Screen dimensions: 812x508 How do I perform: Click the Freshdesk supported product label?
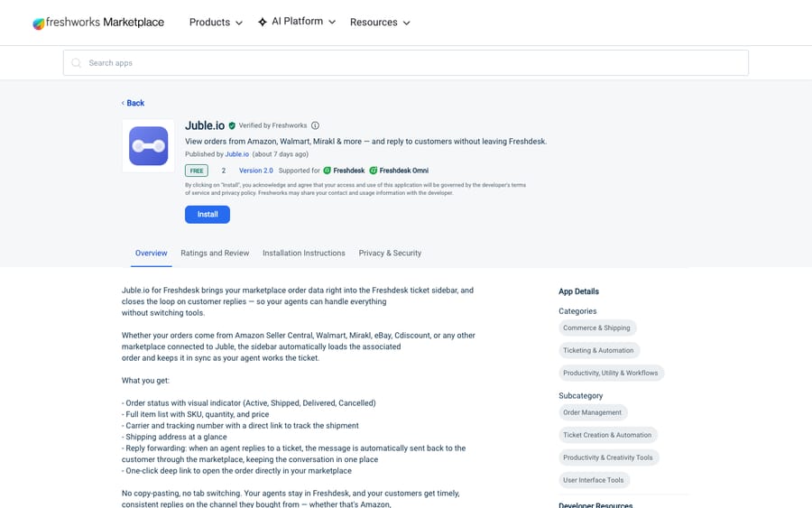pyautogui.click(x=349, y=171)
